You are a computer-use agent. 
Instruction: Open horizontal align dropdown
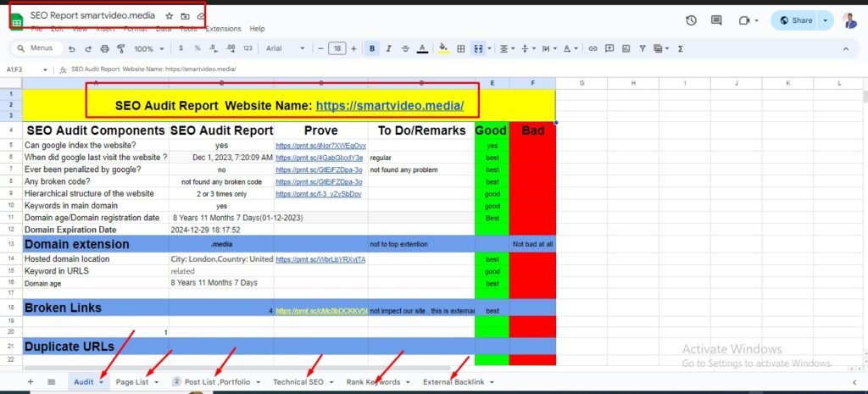tap(507, 48)
